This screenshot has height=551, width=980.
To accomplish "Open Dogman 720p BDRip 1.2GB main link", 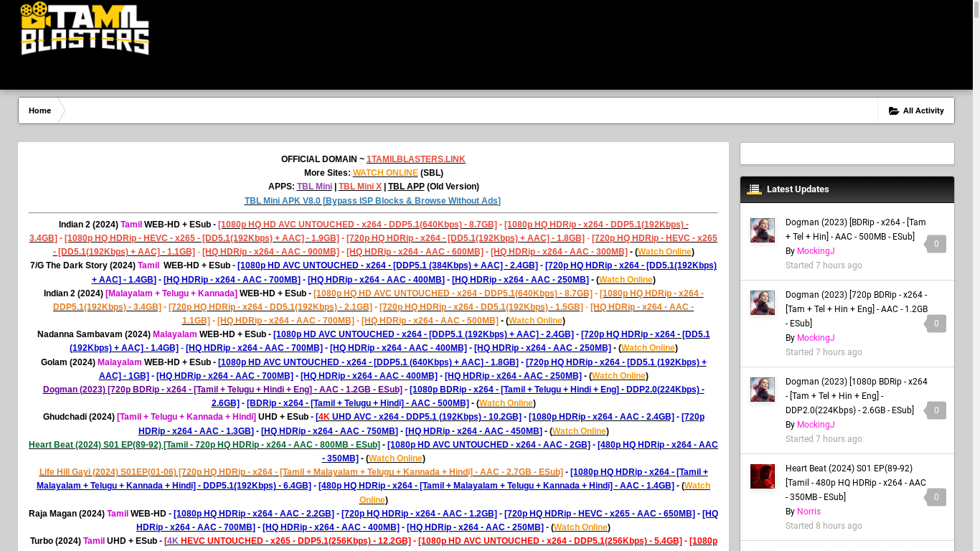I will click(x=222, y=390).
